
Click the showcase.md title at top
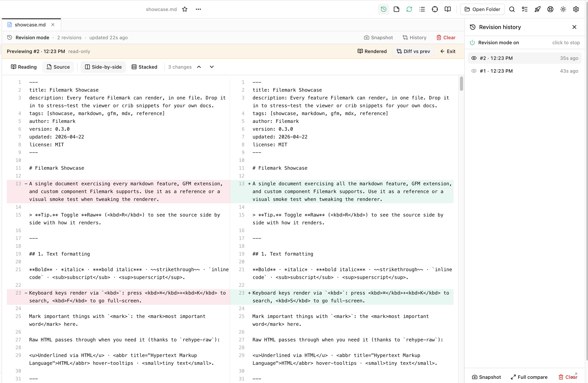(161, 9)
